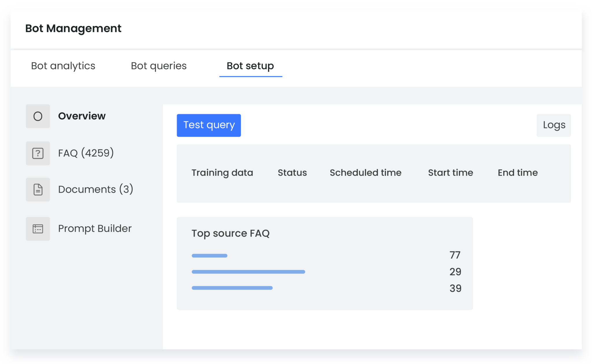The image size is (592, 364).
Task: Click the bar with value 77
Action: point(210,255)
